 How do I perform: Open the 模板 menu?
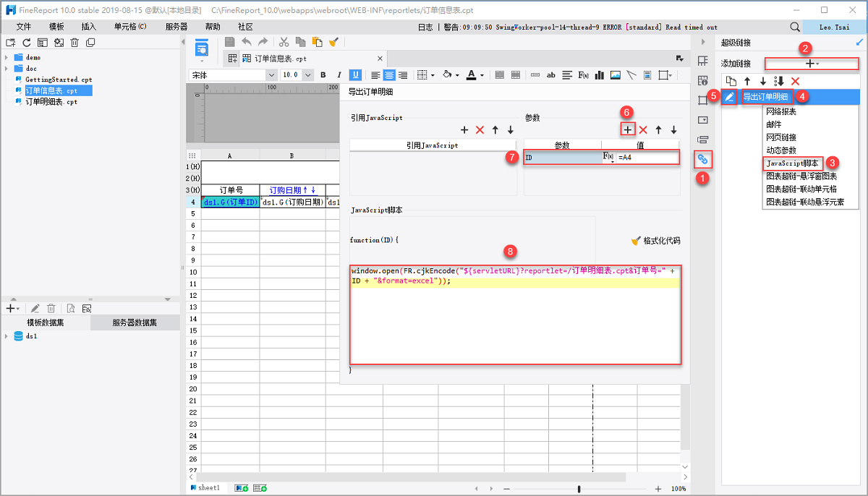pyautogui.click(x=56, y=27)
